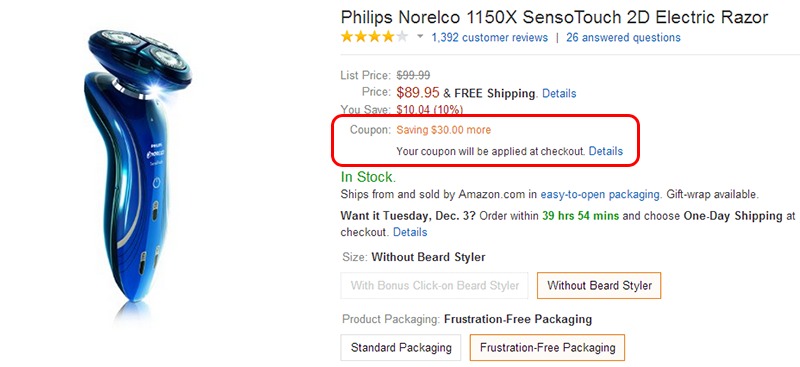Click the razor's shaving head in image
800x367 pixels.
click(x=140, y=56)
